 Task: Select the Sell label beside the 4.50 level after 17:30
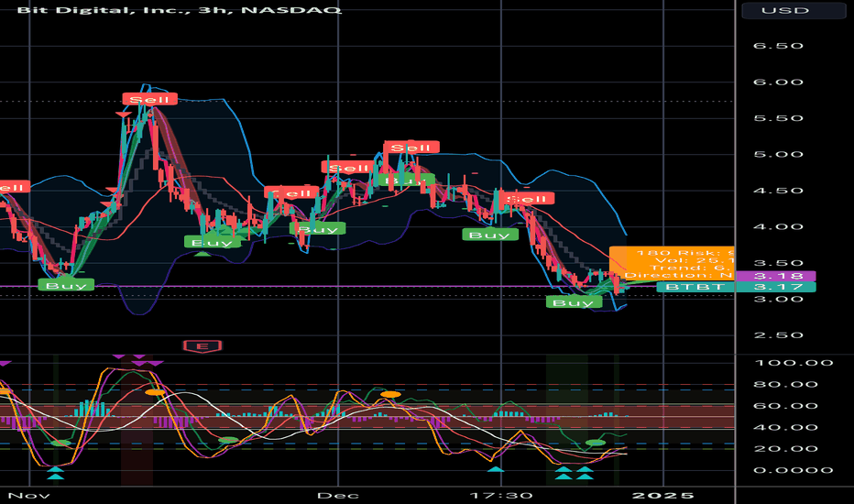click(527, 198)
